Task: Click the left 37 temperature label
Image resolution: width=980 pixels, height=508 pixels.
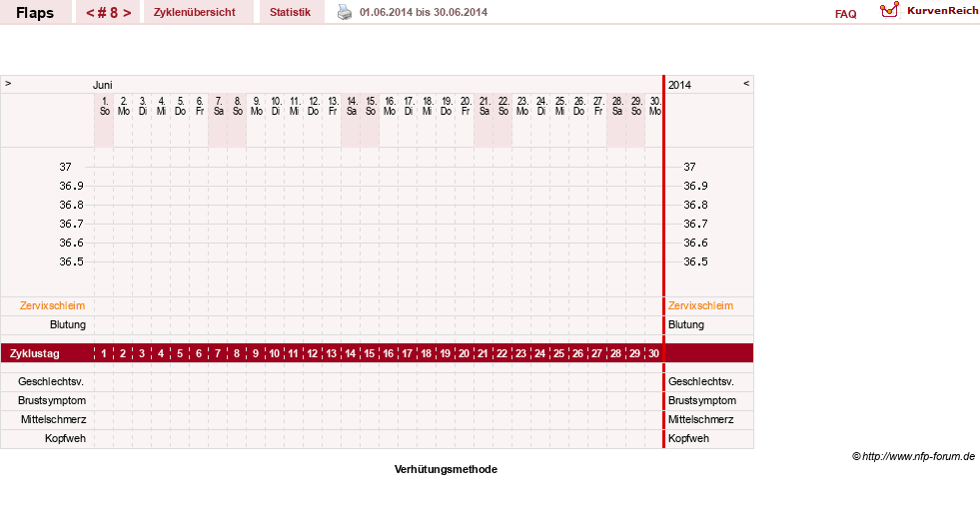Action: [66, 168]
